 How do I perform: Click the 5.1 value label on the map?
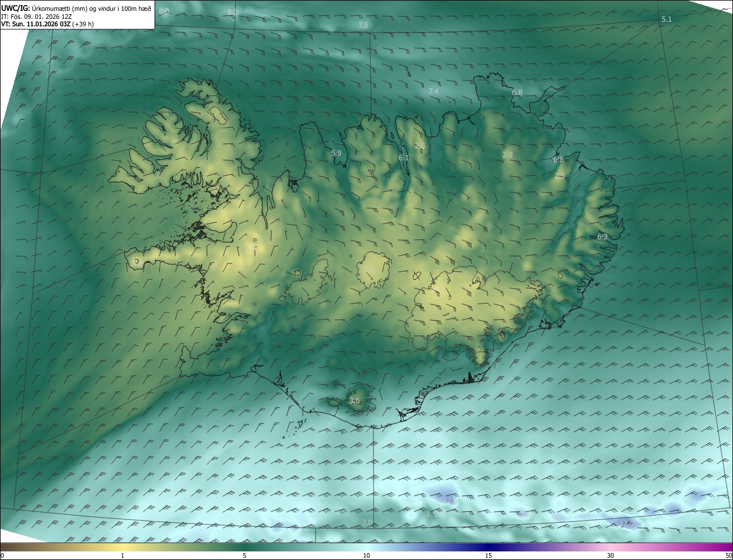tap(667, 19)
